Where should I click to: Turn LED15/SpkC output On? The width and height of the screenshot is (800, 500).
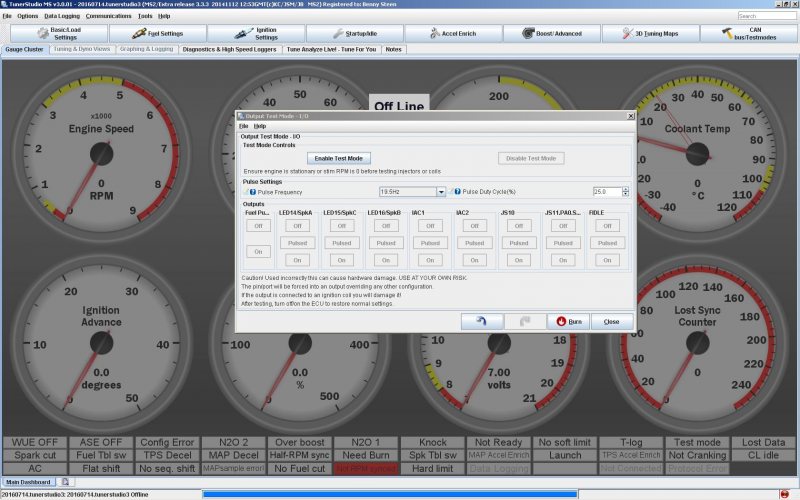point(341,260)
